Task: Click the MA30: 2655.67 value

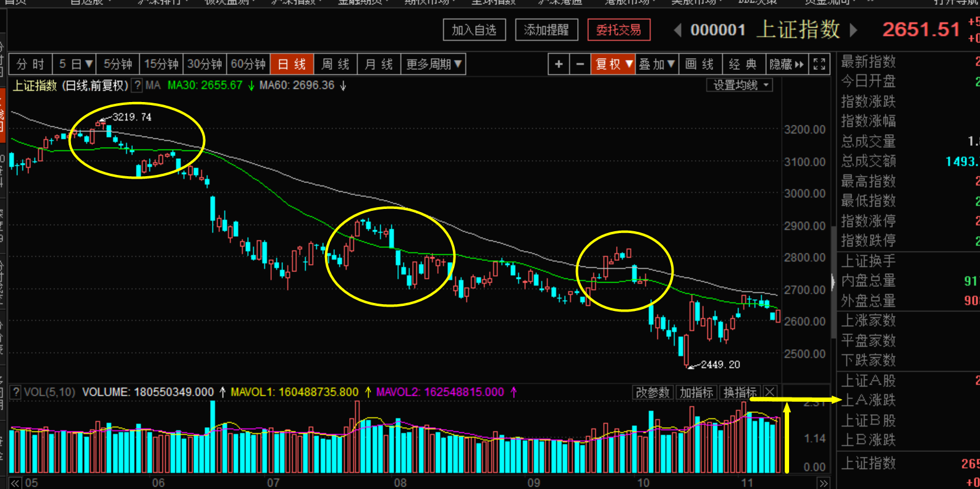Action: (x=205, y=85)
